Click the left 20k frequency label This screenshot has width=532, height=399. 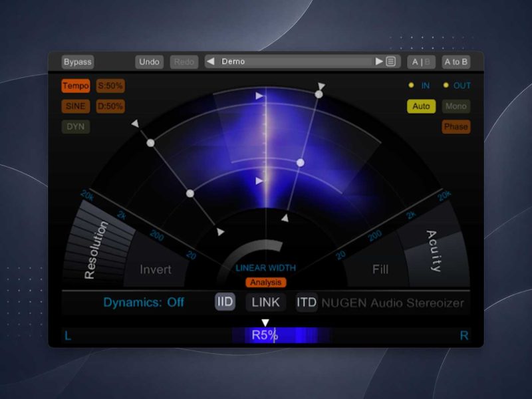(x=87, y=196)
